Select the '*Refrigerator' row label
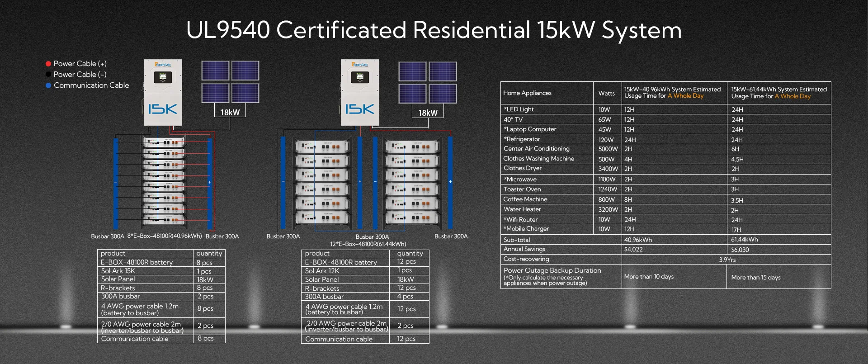Image resolution: width=868 pixels, height=364 pixels. coord(522,139)
